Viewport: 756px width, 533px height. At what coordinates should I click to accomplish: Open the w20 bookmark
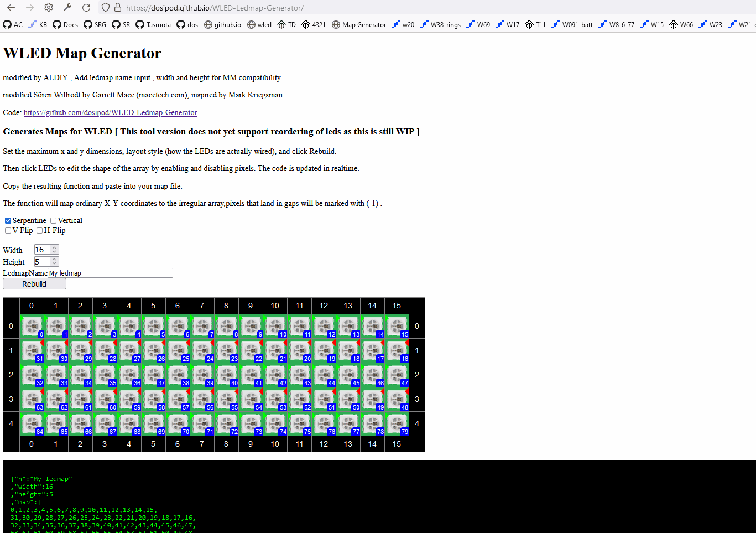click(x=403, y=24)
